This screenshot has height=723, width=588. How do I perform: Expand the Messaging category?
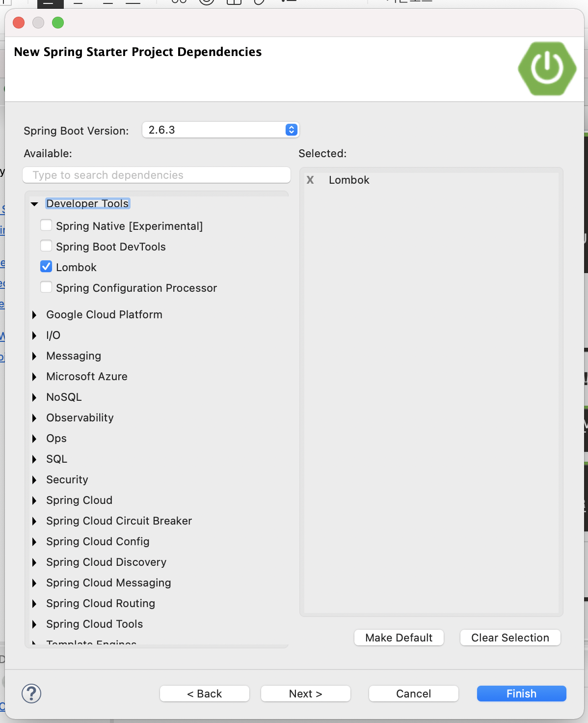coord(34,356)
